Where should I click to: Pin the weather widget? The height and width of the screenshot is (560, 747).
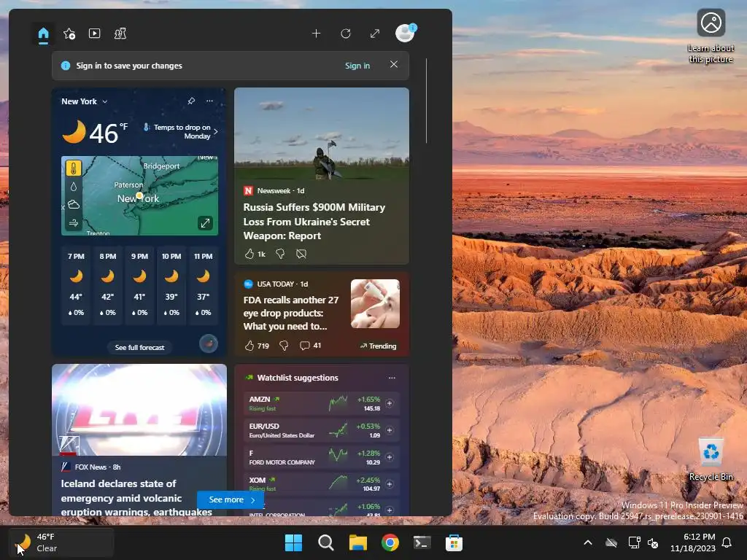click(191, 101)
